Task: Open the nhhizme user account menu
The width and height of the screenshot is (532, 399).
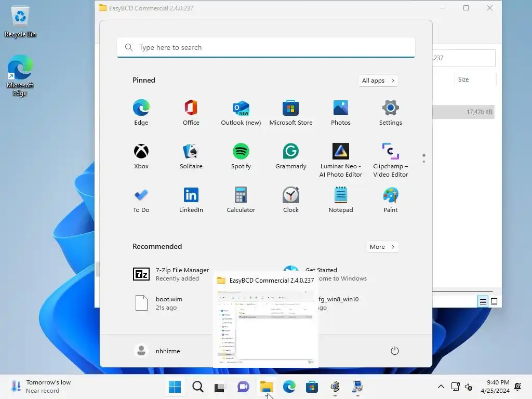Action: 157,351
